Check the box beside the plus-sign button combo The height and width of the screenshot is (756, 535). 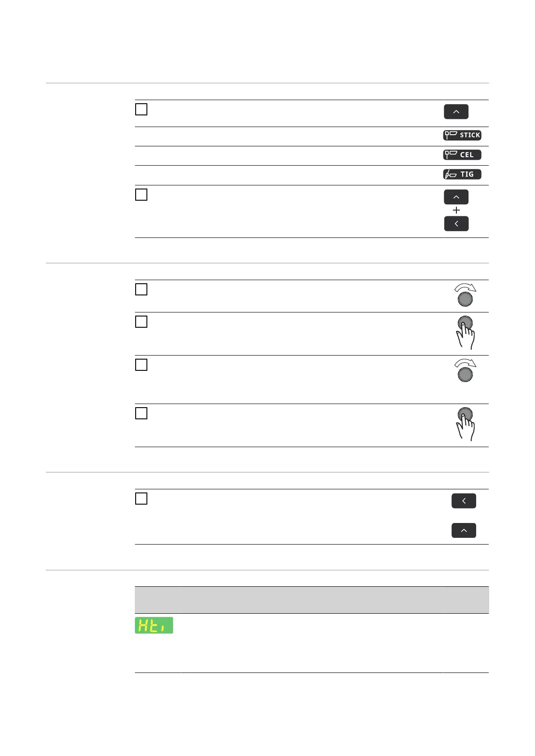141,195
